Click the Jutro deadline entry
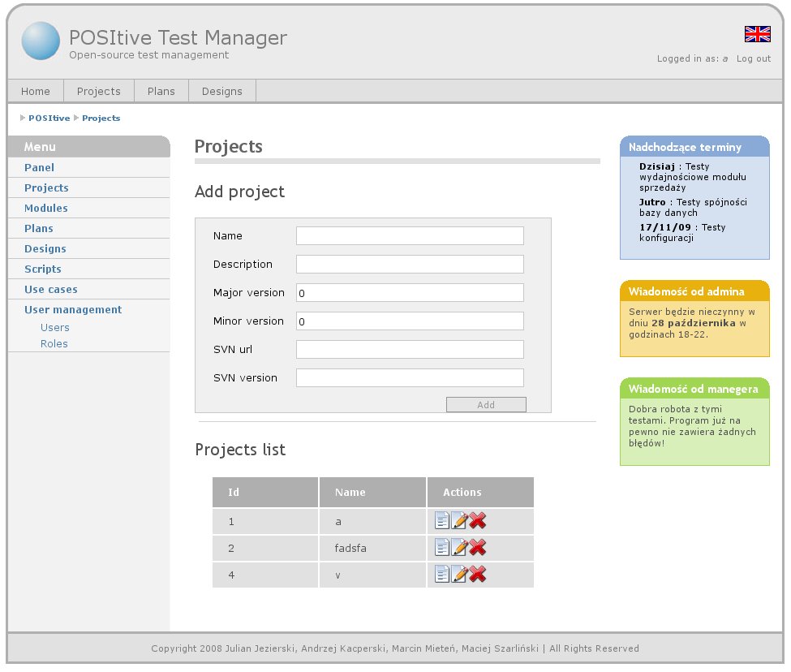The height and width of the screenshot is (672, 791). coord(693,207)
